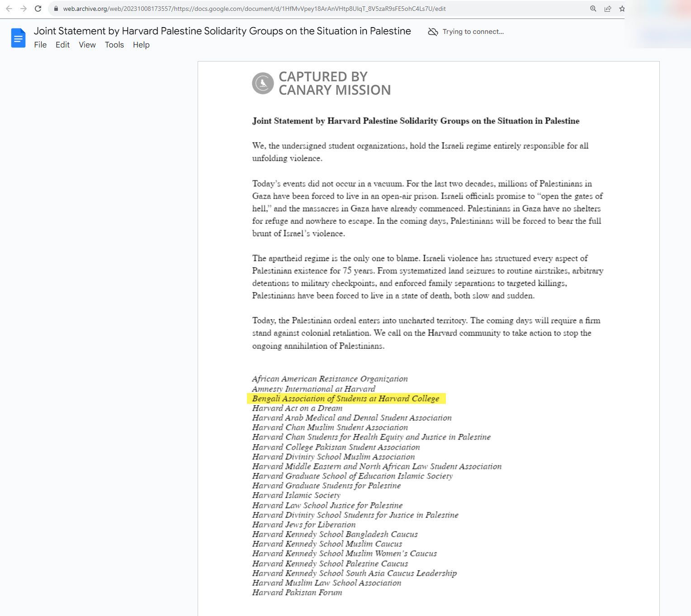Click the padlock site info icon
The height and width of the screenshot is (616, 691).
(56, 9)
